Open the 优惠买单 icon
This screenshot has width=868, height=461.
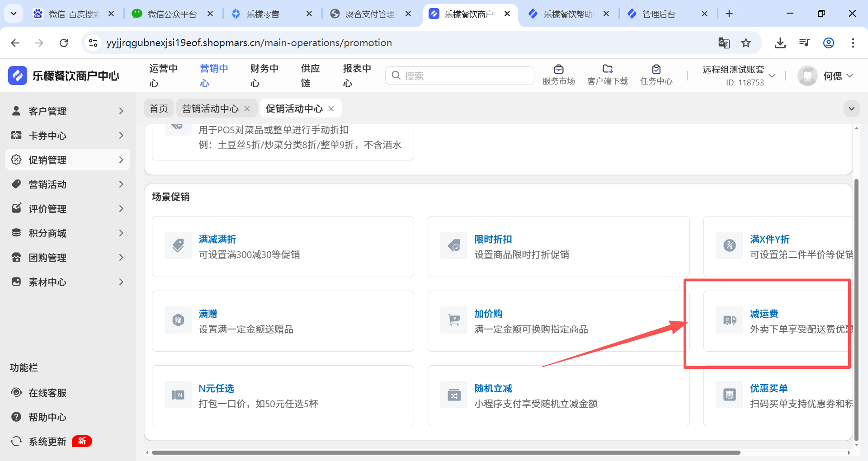pyautogui.click(x=730, y=395)
